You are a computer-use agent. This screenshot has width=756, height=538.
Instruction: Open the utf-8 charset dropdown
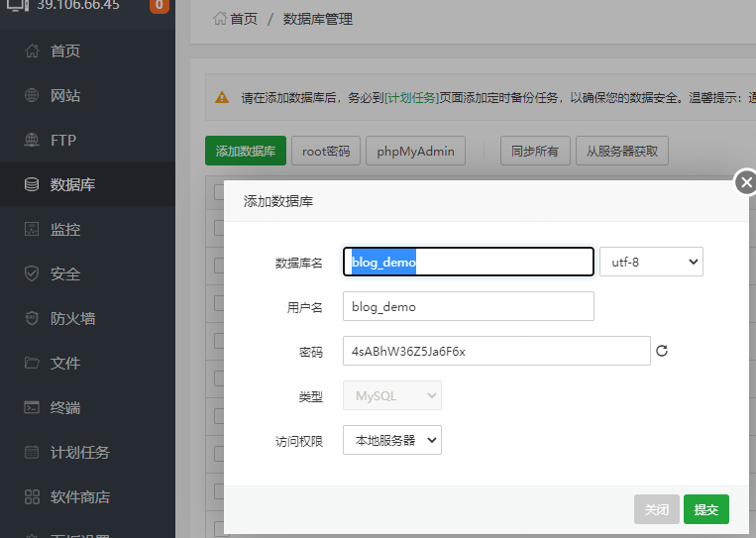(x=651, y=262)
